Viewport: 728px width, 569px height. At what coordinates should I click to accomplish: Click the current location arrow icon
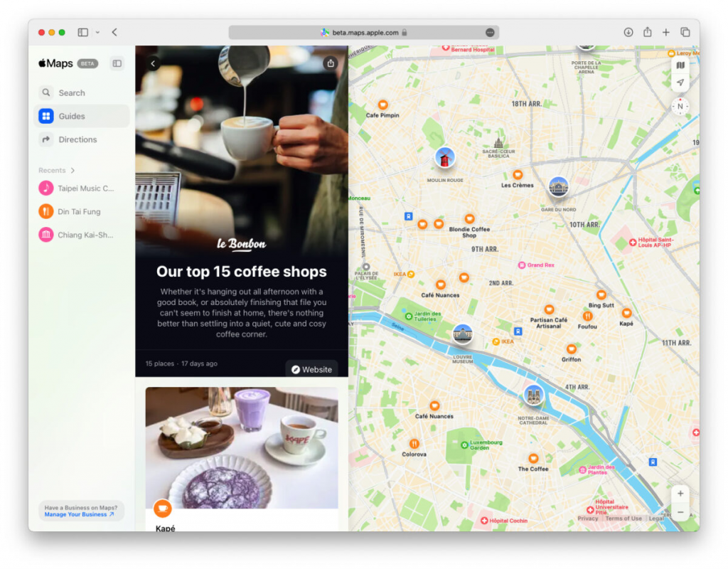(680, 83)
